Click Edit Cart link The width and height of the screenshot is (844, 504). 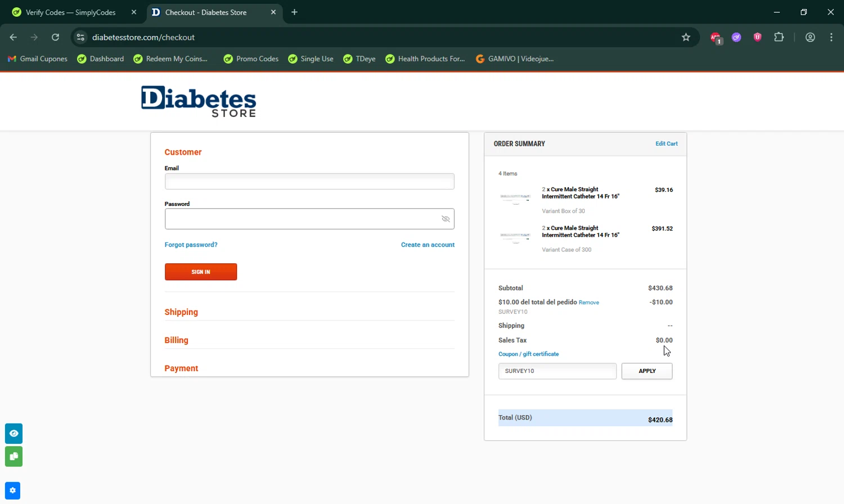[x=667, y=143]
